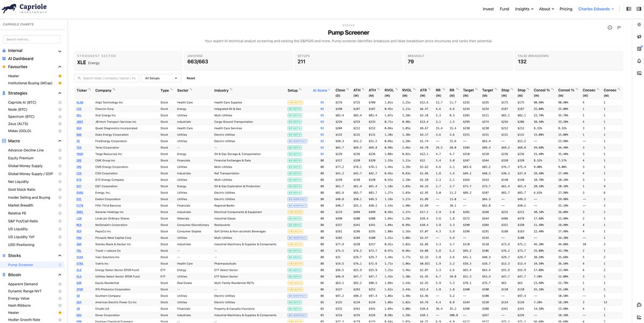Image resolution: width=644 pixels, height=323 pixels.
Task: Click the Bitcoin section icon
Action: point(4,275)
